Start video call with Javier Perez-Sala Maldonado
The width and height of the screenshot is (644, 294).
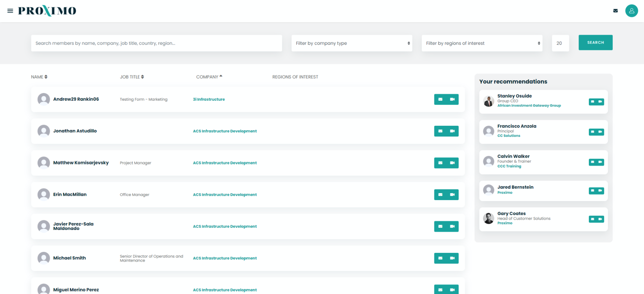pos(453,226)
